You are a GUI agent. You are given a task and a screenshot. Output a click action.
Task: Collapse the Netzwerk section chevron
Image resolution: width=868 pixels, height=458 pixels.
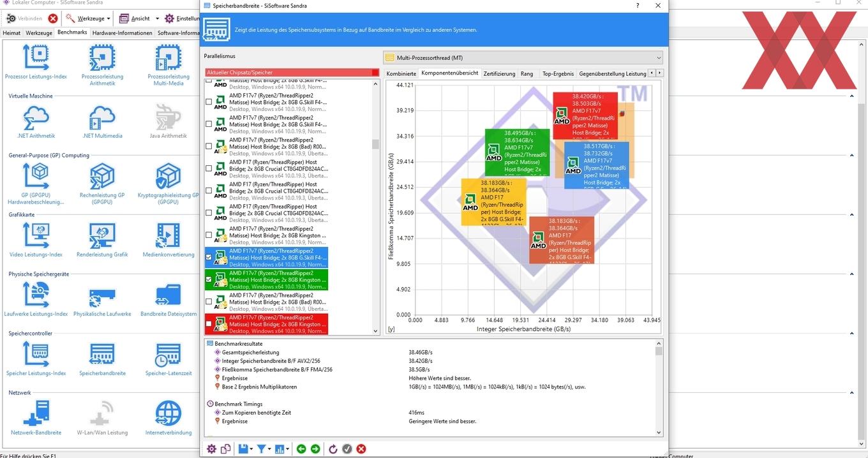(852, 393)
